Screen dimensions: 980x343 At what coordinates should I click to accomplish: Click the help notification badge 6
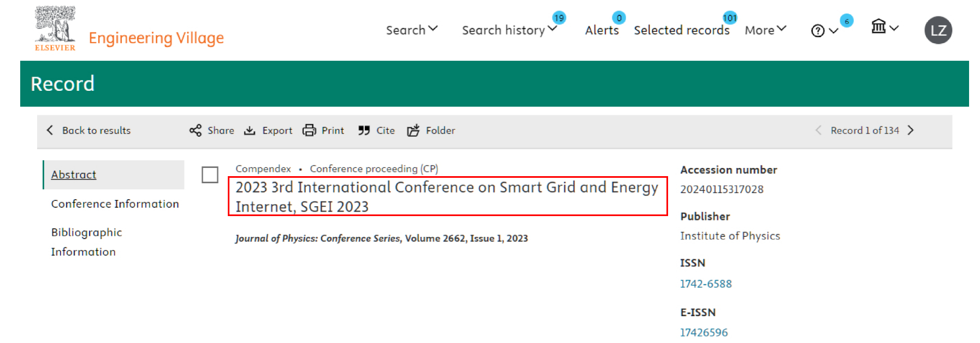pos(847,21)
